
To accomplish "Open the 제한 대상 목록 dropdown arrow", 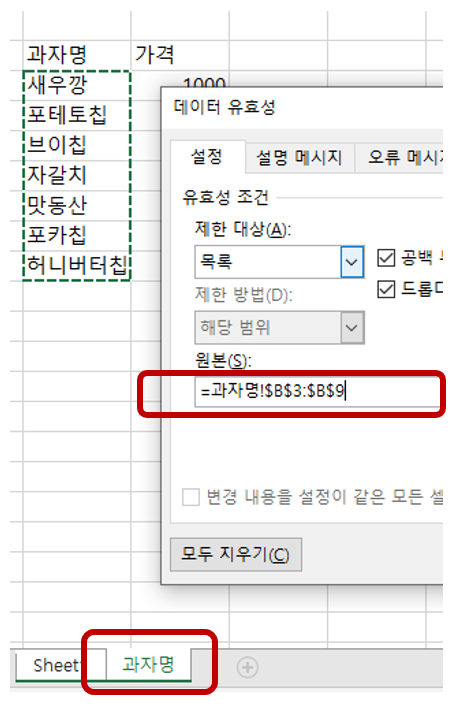I will click(352, 262).
